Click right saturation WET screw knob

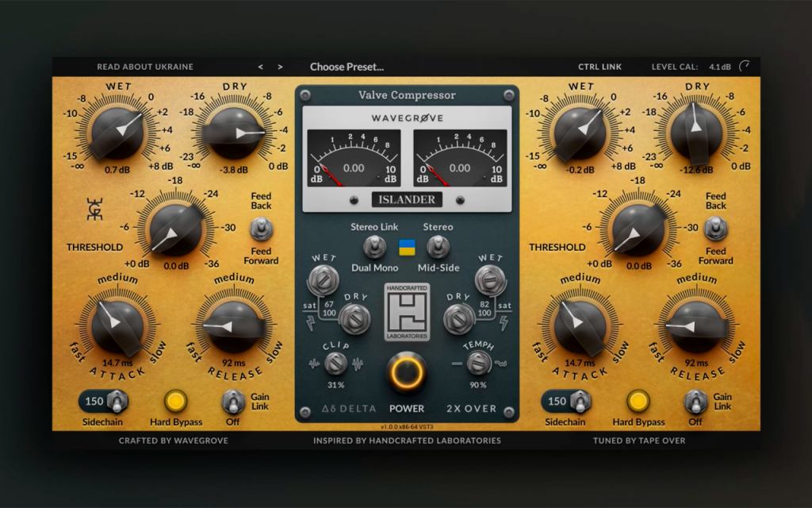[490, 280]
